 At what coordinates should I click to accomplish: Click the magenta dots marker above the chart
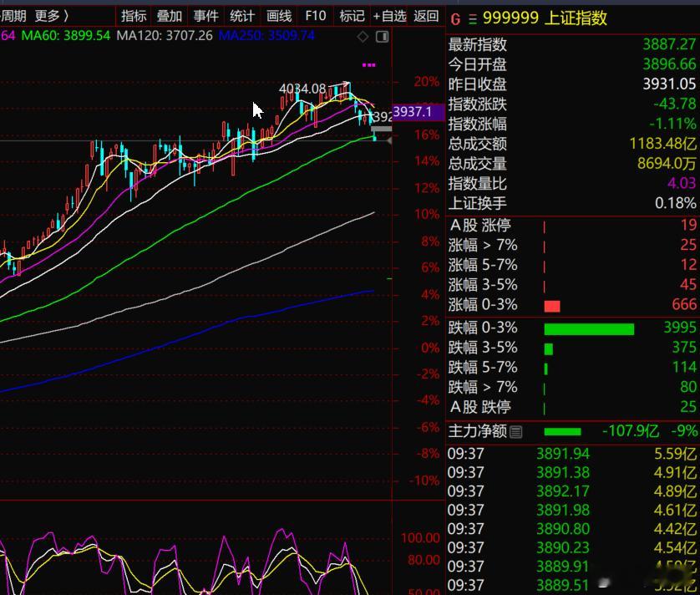click(368, 65)
